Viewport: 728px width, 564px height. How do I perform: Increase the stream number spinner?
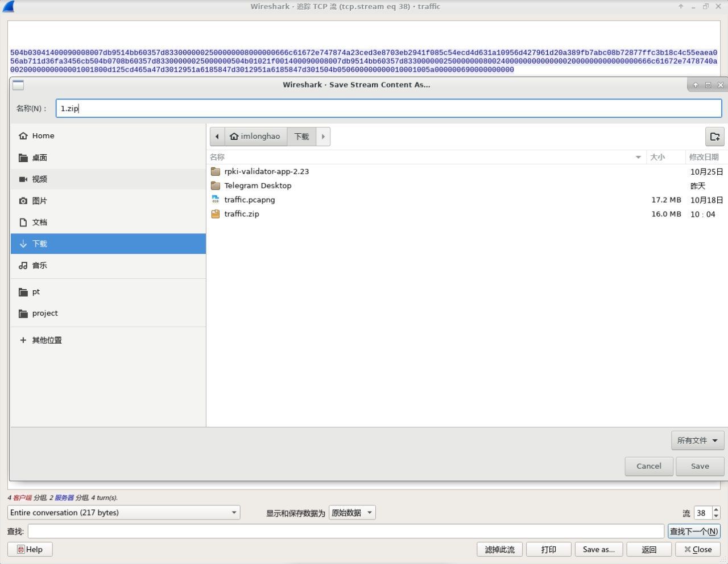[716, 510]
